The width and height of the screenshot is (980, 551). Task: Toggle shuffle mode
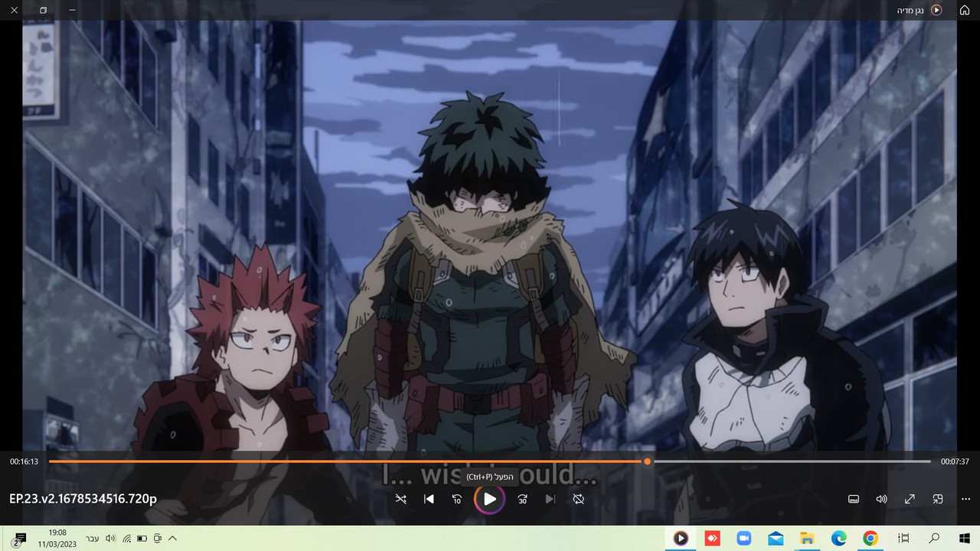tap(400, 499)
